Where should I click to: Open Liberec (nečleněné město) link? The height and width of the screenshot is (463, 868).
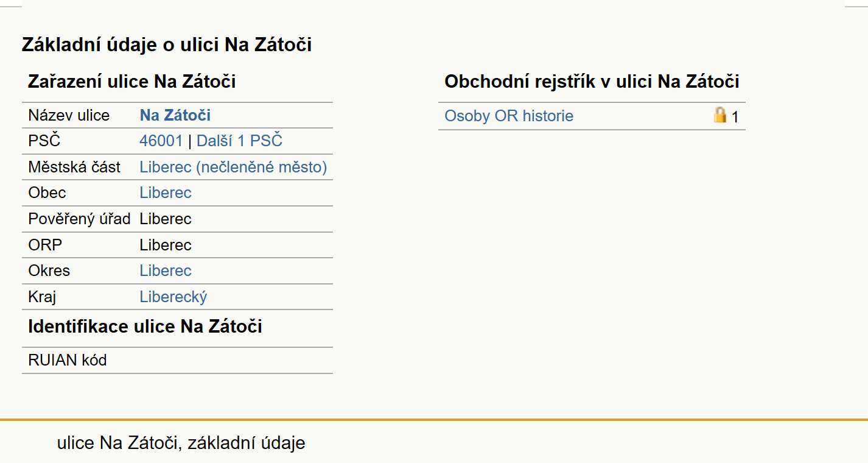233,167
